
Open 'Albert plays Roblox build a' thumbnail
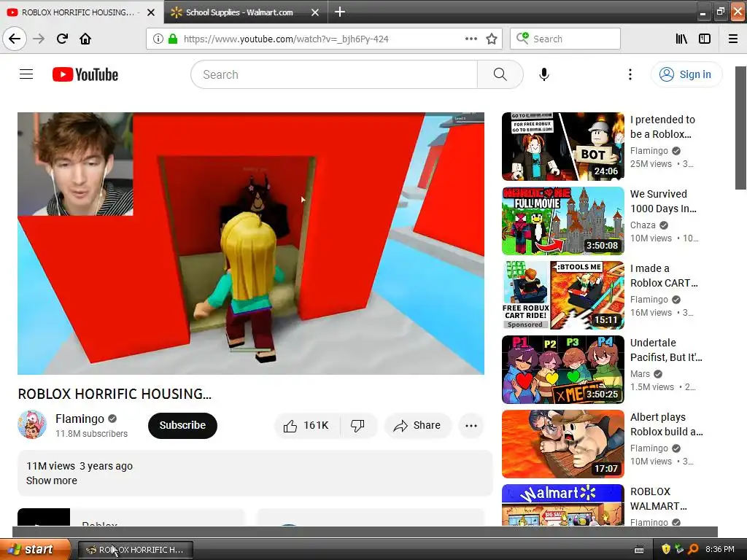tap(562, 443)
